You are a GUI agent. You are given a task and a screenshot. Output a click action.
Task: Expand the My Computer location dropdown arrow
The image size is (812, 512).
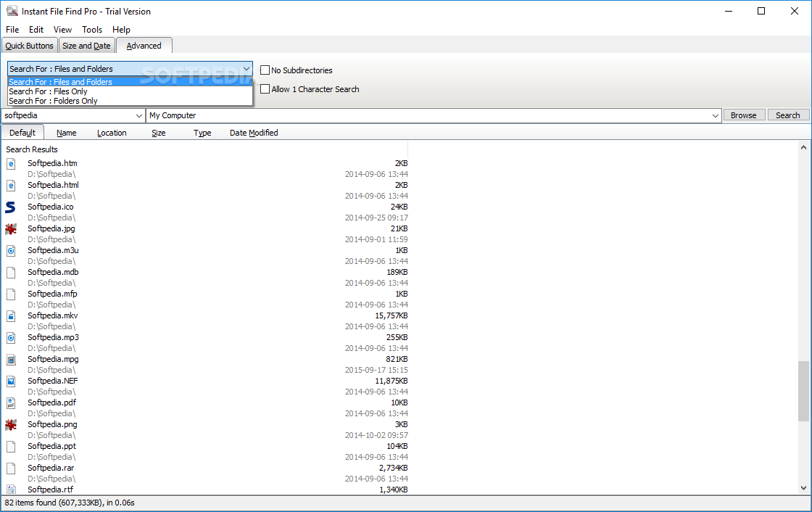pos(715,115)
